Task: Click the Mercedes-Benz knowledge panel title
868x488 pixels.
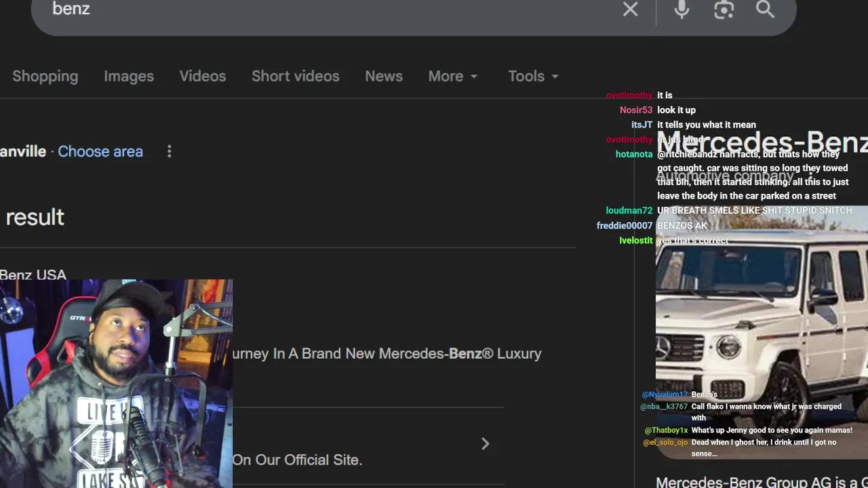Action: pyautogui.click(x=762, y=143)
